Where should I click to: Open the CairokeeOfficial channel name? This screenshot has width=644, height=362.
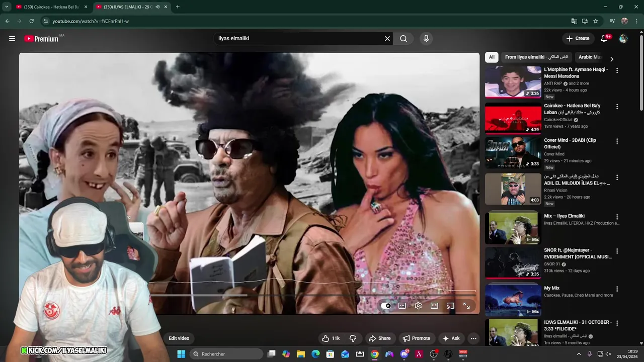click(558, 120)
